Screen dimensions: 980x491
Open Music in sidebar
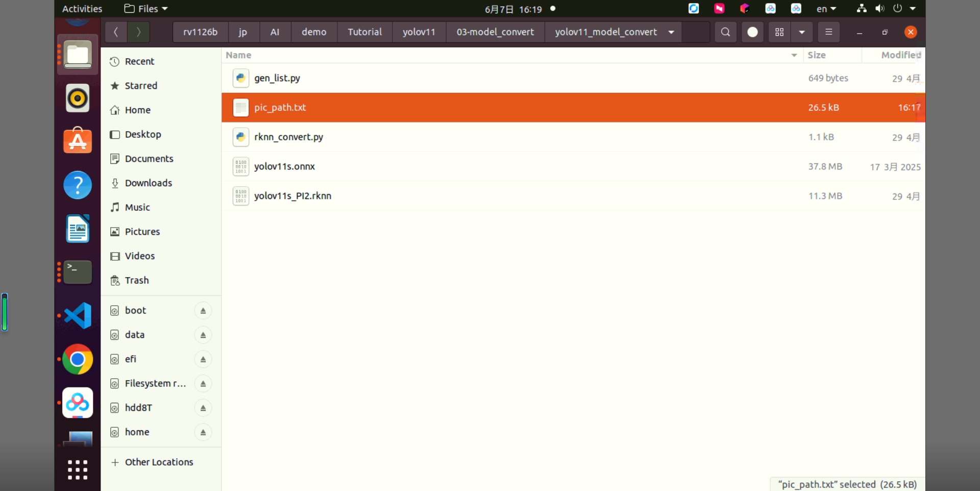coord(161,207)
